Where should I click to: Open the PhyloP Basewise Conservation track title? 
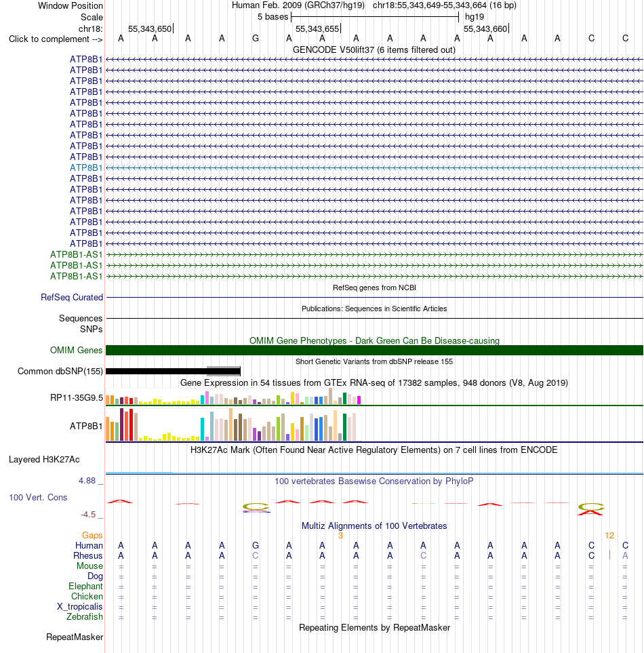(374, 481)
